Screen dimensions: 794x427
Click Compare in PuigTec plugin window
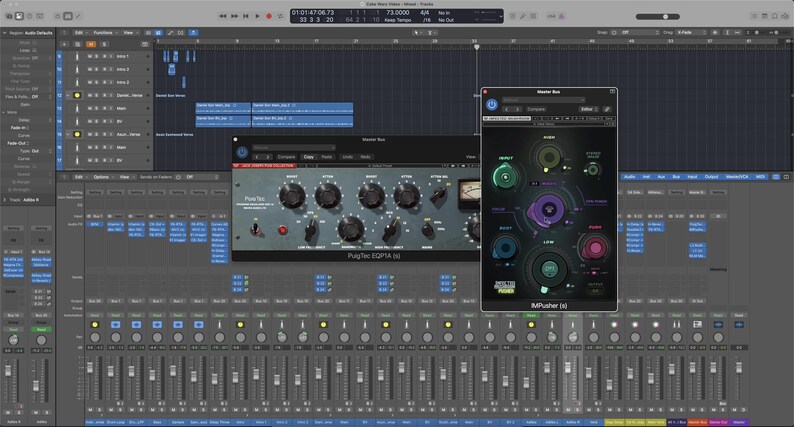pos(286,157)
